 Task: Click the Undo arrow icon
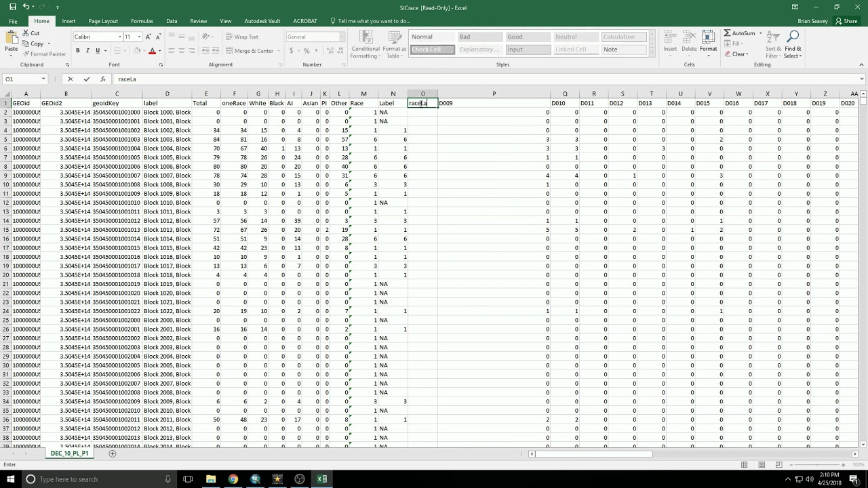pyautogui.click(x=26, y=7)
